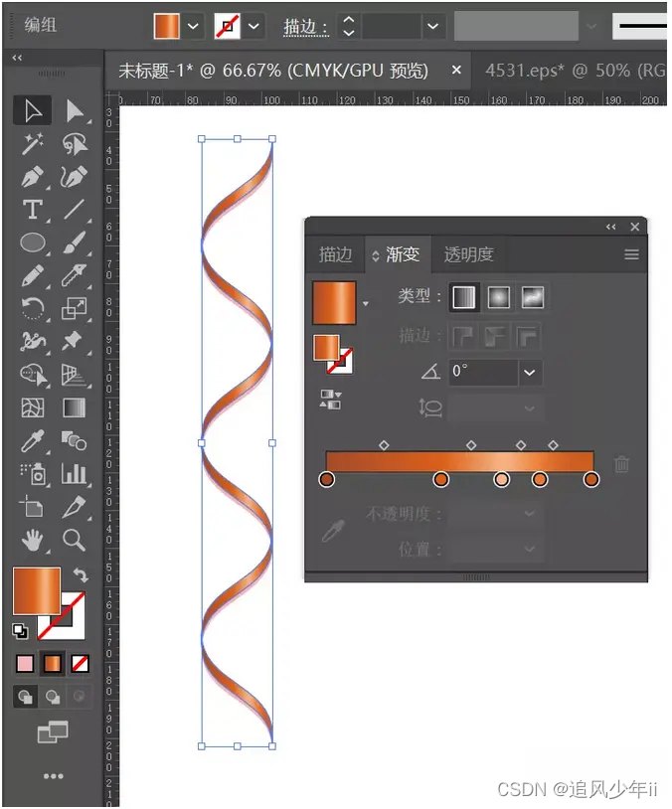This screenshot has height=809, width=672.
Task: Select the Column Graph tool
Action: pyautogui.click(x=75, y=473)
